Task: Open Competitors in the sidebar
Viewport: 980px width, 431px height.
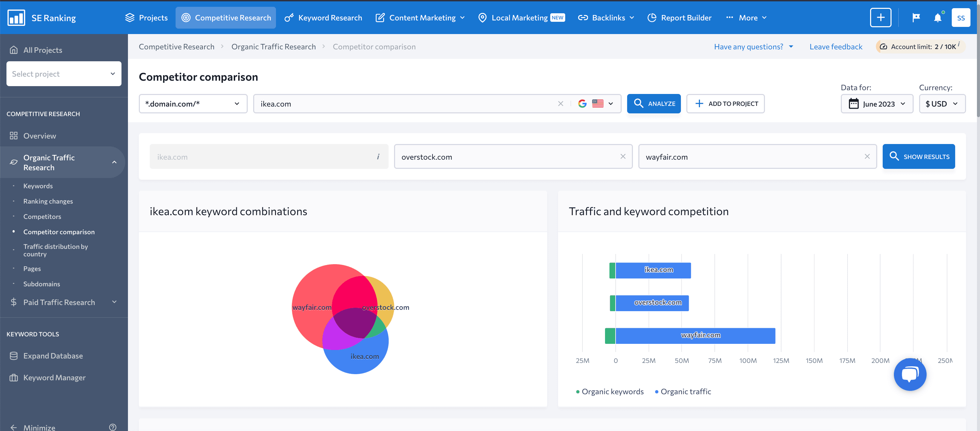Action: [42, 216]
